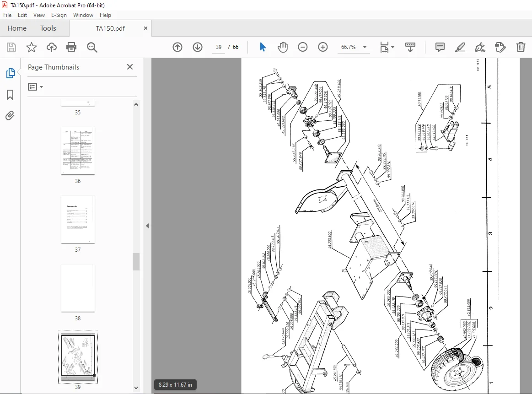
Task: Open the thumbnails options dropdown
Action: click(x=35, y=87)
